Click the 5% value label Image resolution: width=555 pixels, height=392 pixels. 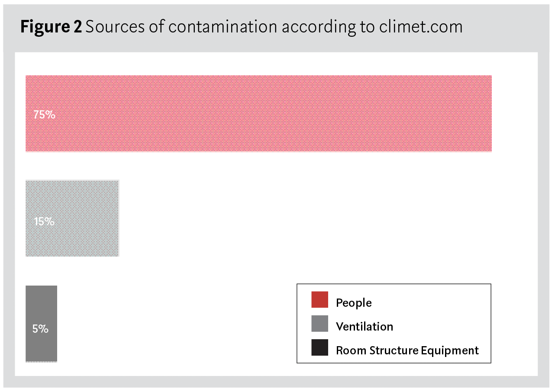(x=40, y=329)
